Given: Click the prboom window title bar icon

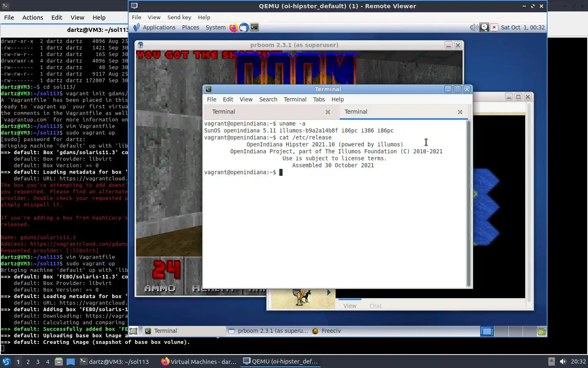Looking at the screenshot, I should pyautogui.click(x=140, y=45).
